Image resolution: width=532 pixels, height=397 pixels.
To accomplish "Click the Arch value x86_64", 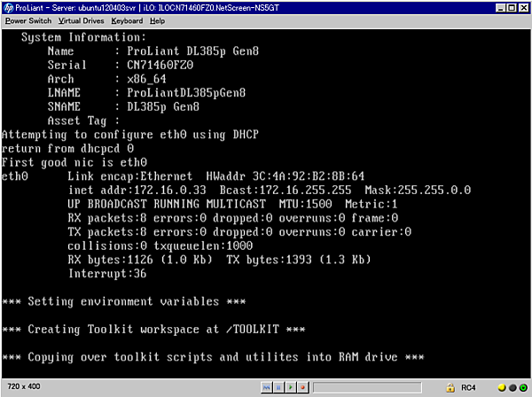I will point(146,79).
